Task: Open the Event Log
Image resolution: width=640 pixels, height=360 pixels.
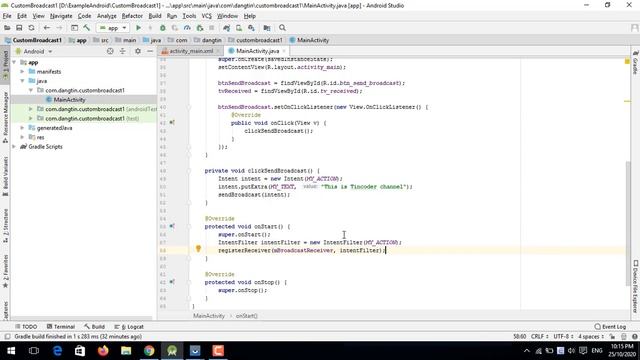Action: [x=611, y=327]
